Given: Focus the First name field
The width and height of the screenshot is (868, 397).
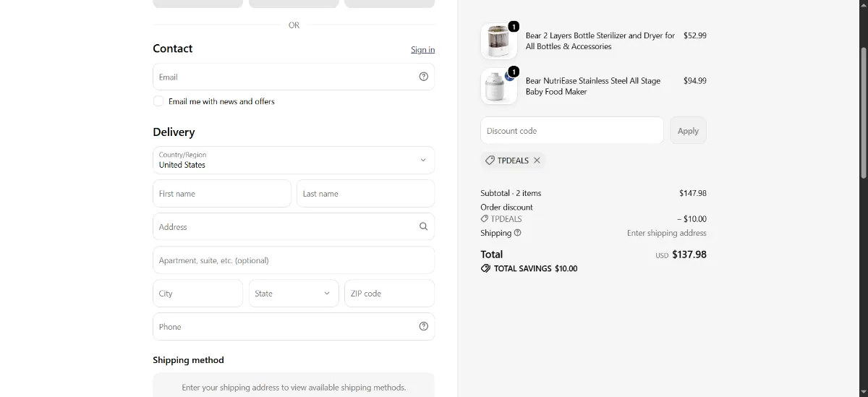Looking at the screenshot, I should coord(221,193).
